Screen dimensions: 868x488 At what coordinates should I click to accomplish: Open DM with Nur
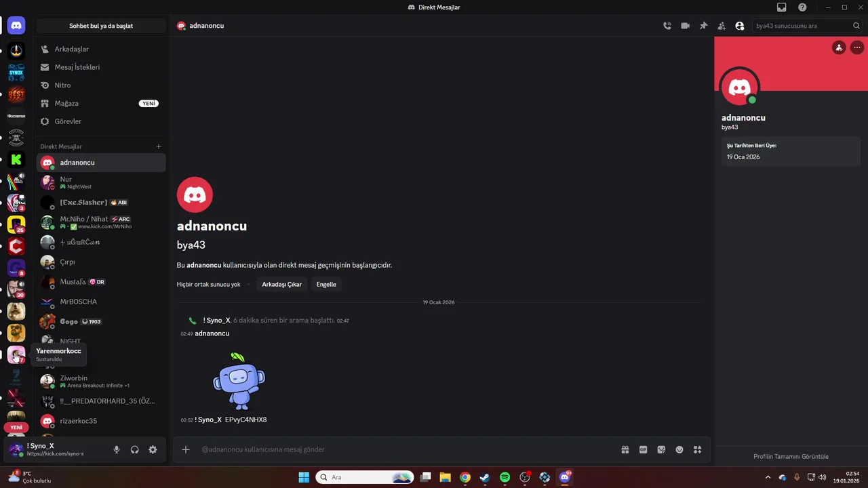(101, 182)
